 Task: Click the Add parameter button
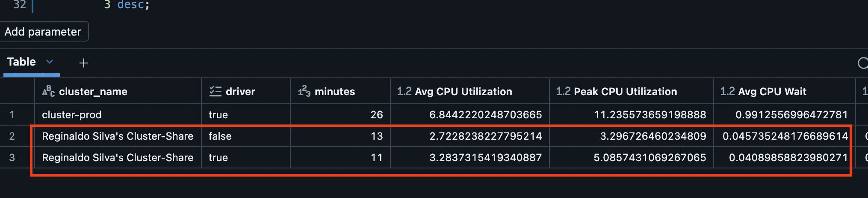[44, 32]
